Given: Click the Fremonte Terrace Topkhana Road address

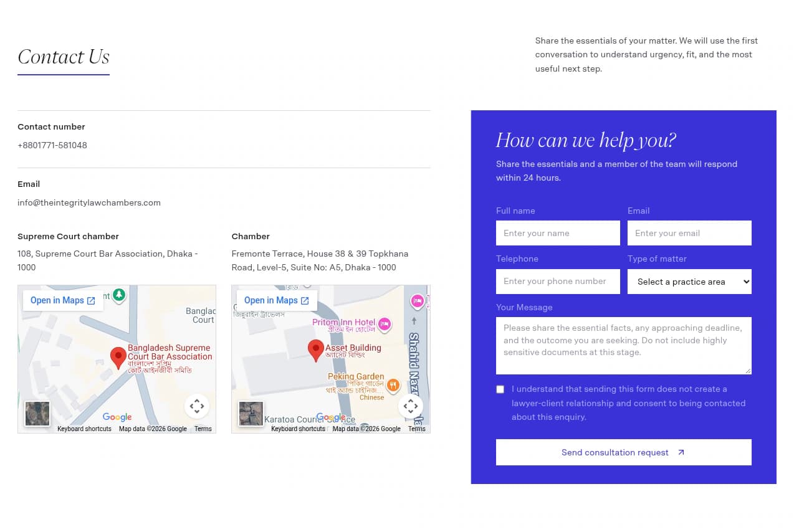Looking at the screenshot, I should pyautogui.click(x=320, y=260).
